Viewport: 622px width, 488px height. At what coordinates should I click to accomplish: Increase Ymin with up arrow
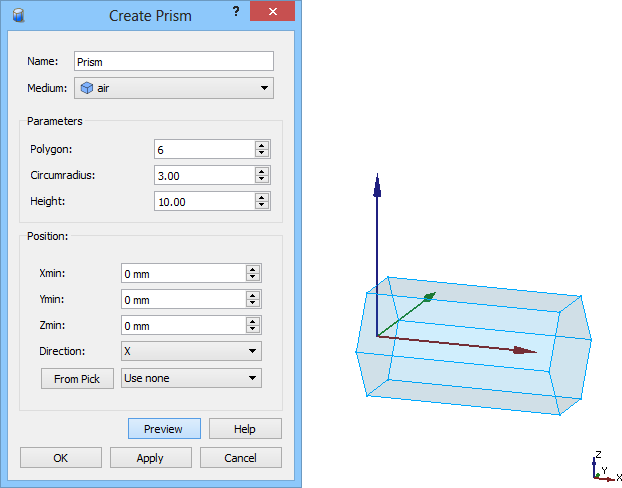pos(253,295)
